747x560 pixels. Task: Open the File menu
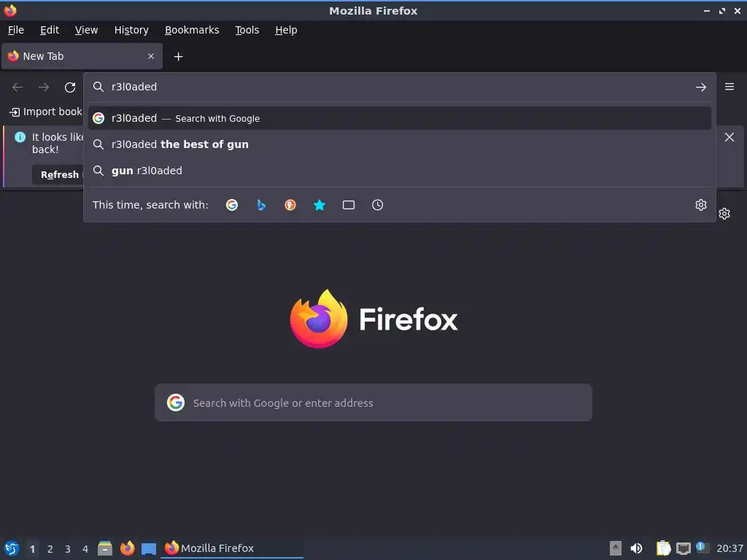click(x=16, y=30)
